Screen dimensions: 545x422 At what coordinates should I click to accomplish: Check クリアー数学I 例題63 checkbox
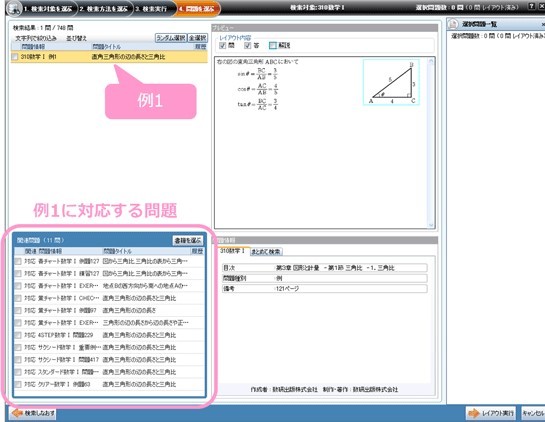(x=18, y=384)
